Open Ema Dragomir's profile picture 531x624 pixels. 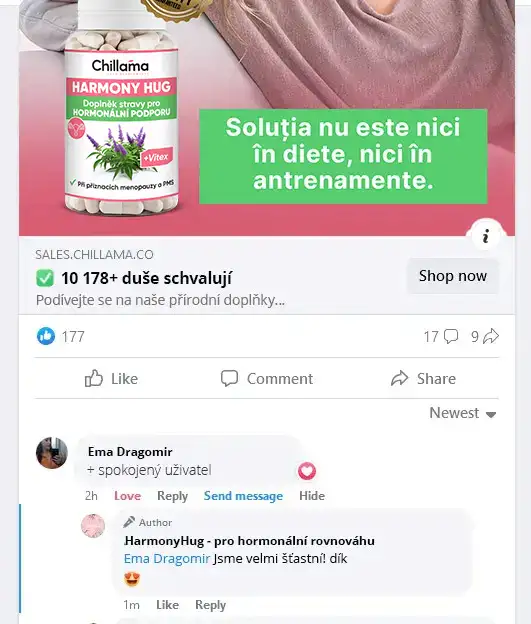click(x=52, y=453)
